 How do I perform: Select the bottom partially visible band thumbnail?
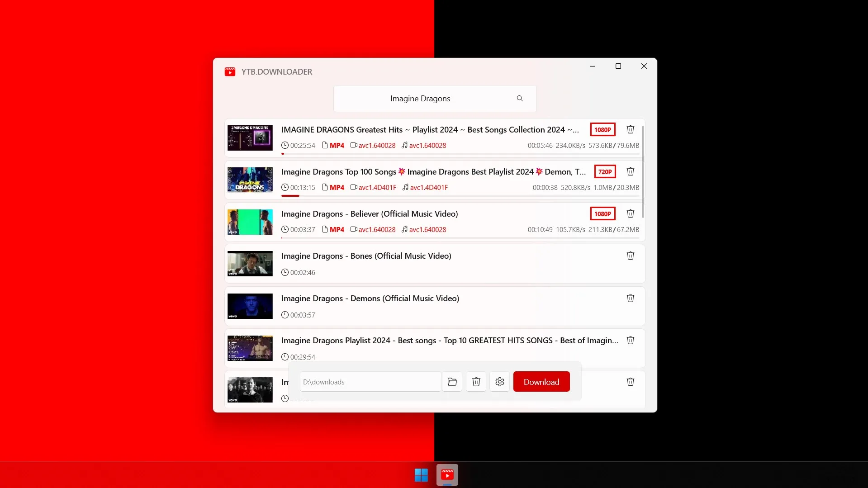(250, 390)
